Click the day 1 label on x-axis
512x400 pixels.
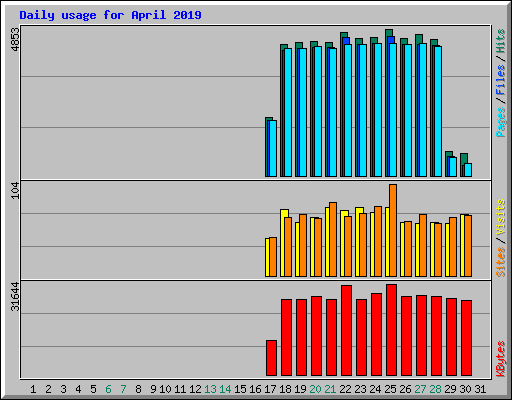(x=33, y=389)
